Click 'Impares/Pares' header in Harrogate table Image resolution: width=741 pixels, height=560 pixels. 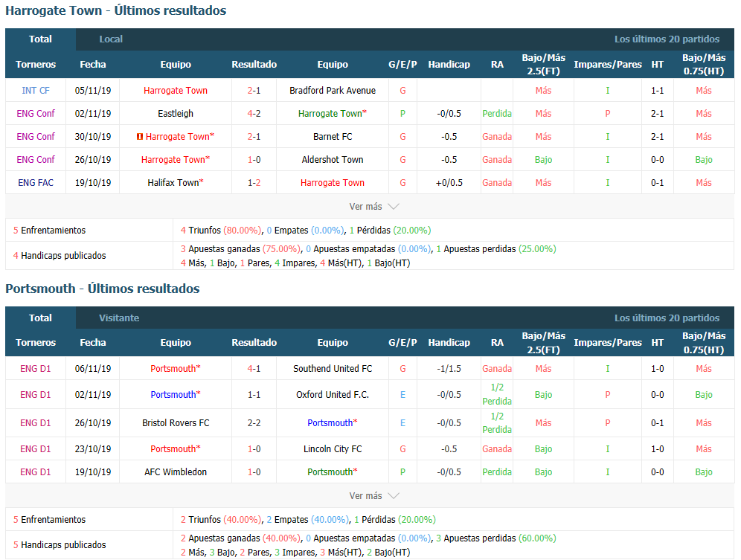(x=607, y=64)
